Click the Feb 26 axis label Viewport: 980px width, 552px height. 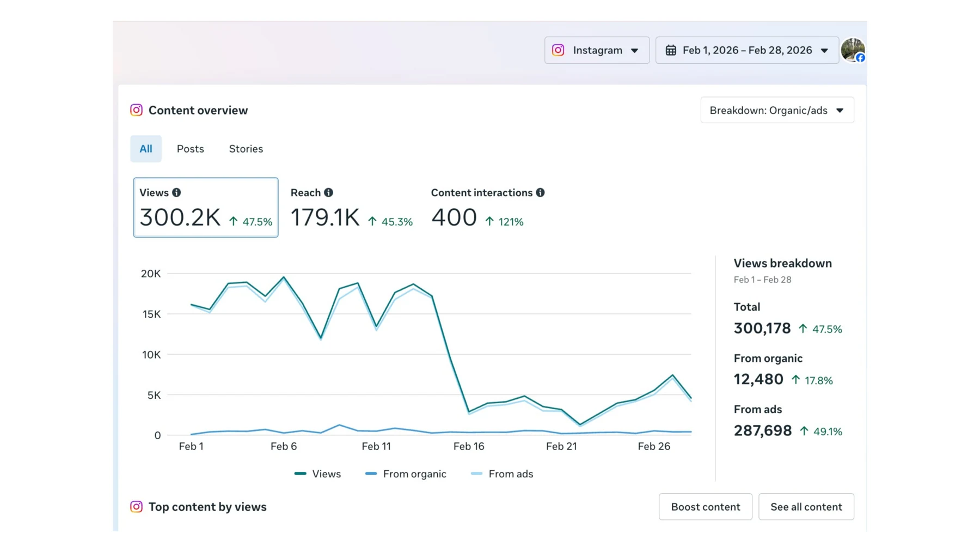654,446
